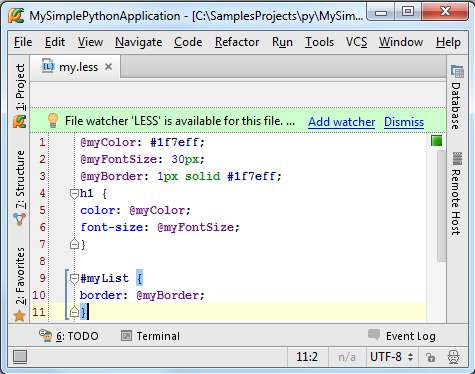Open the Tools menu
Viewport: 475px width, 374px height.
[319, 42]
